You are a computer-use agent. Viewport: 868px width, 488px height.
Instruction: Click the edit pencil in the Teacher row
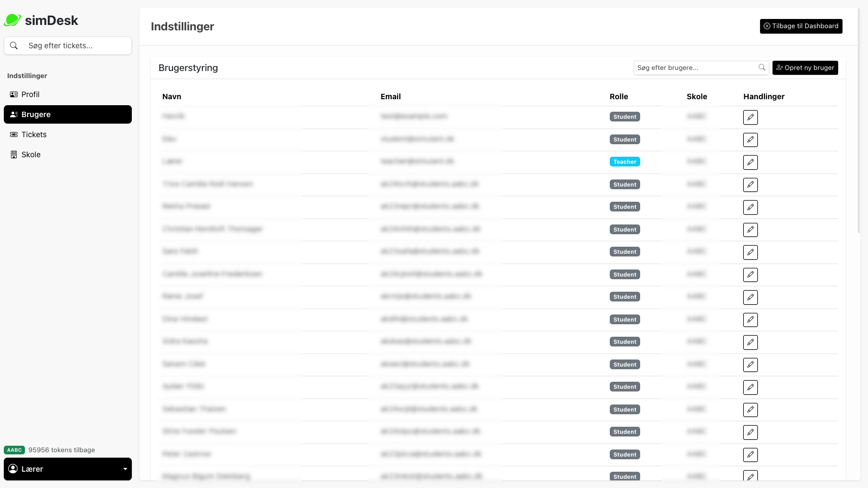[750, 162]
